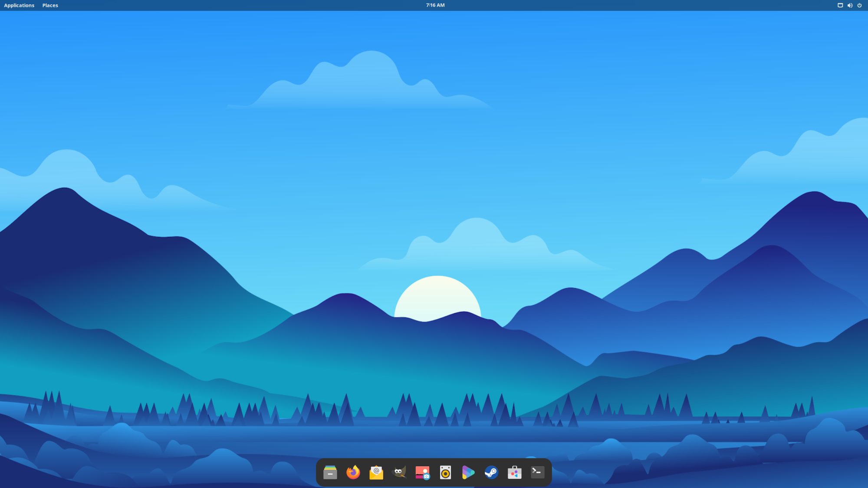Open the Software store bag icon
This screenshot has width=868, height=488.
click(x=514, y=472)
